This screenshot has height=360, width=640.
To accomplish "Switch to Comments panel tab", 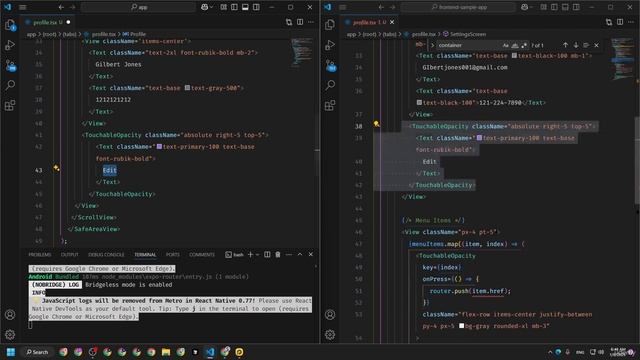I will [202, 255].
